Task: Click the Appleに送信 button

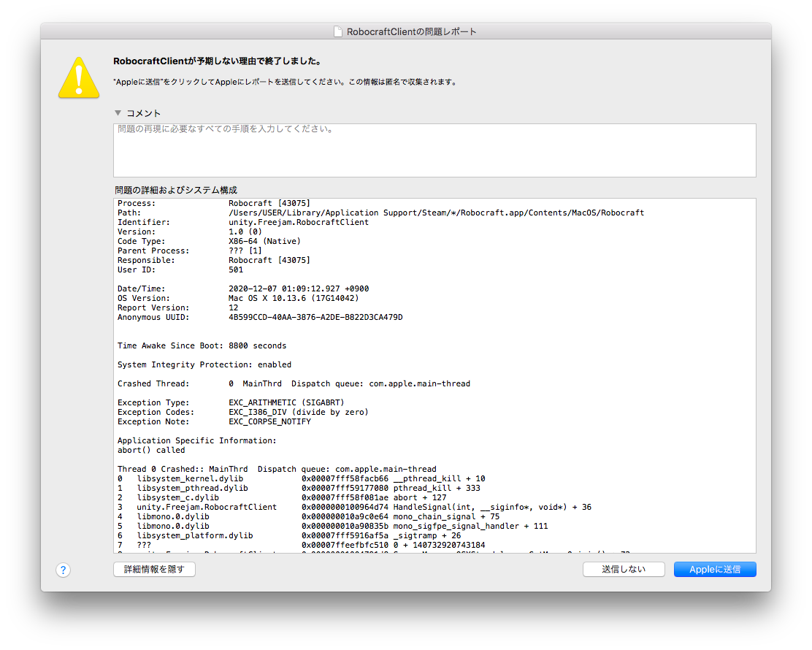Action: [x=715, y=569]
